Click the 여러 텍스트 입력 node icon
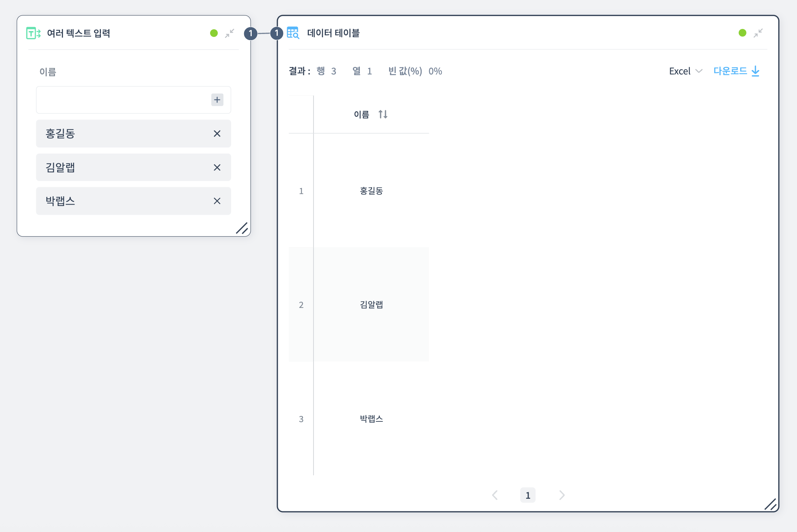This screenshot has width=797, height=532. coord(33,33)
